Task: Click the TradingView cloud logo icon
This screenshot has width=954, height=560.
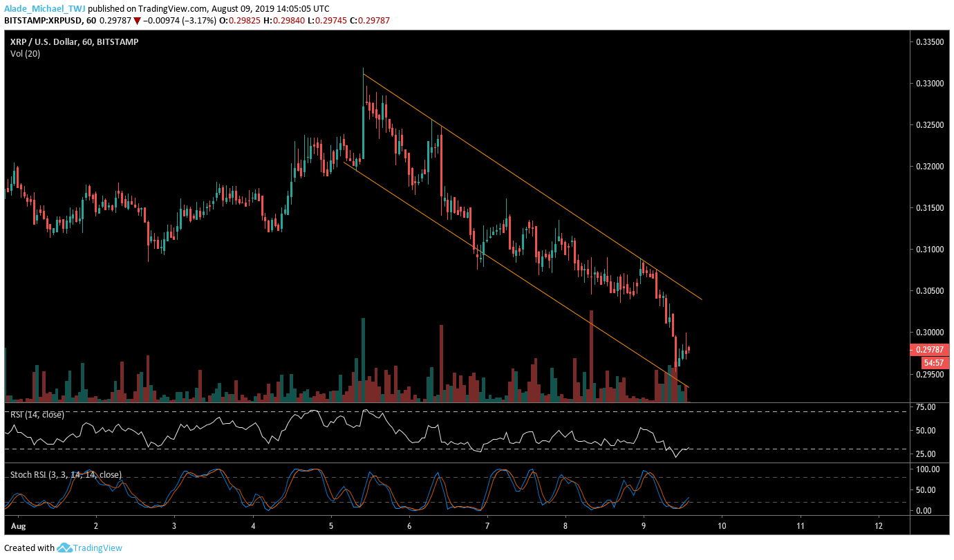Action: point(64,548)
